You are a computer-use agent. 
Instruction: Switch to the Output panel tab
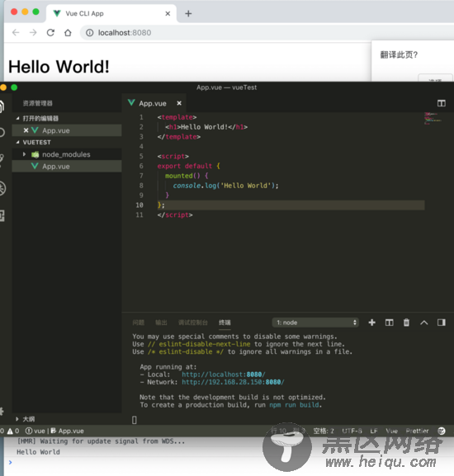(161, 323)
